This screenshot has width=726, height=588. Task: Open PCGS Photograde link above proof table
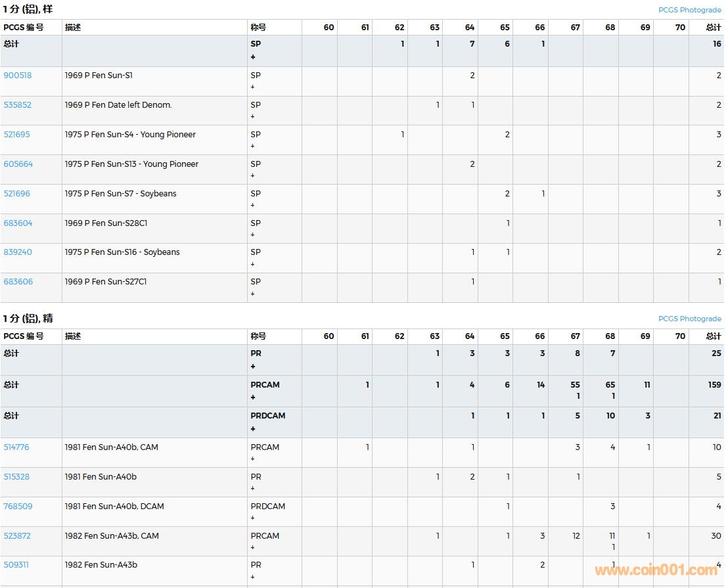pos(689,319)
